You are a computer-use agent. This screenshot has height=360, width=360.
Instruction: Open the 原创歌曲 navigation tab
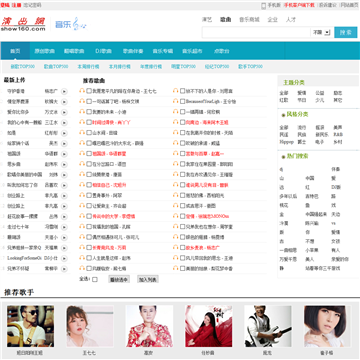(x=44, y=51)
